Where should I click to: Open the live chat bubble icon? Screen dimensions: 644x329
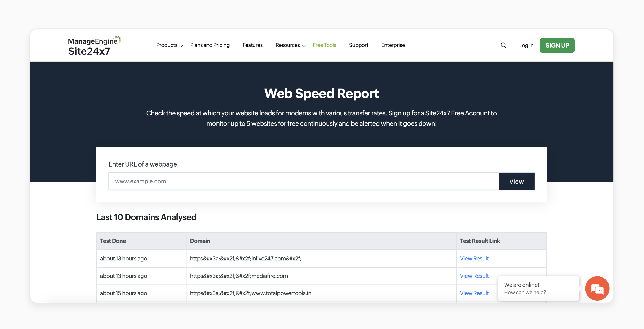[x=597, y=289]
